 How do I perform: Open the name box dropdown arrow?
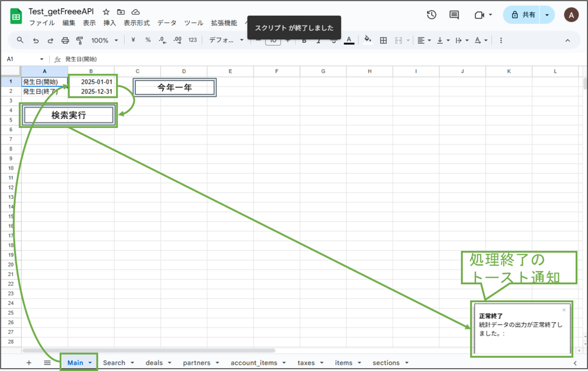(x=42, y=59)
